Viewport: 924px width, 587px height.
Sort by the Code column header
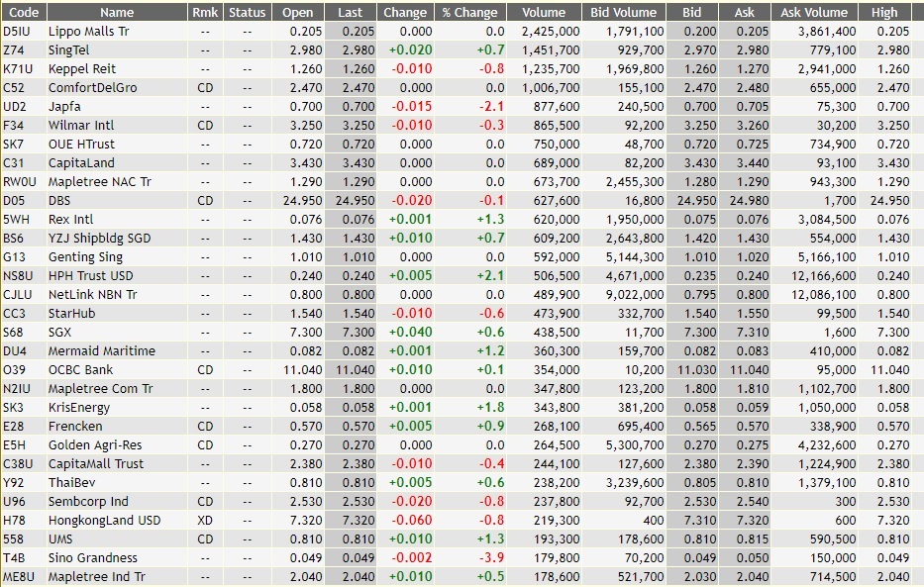point(24,12)
